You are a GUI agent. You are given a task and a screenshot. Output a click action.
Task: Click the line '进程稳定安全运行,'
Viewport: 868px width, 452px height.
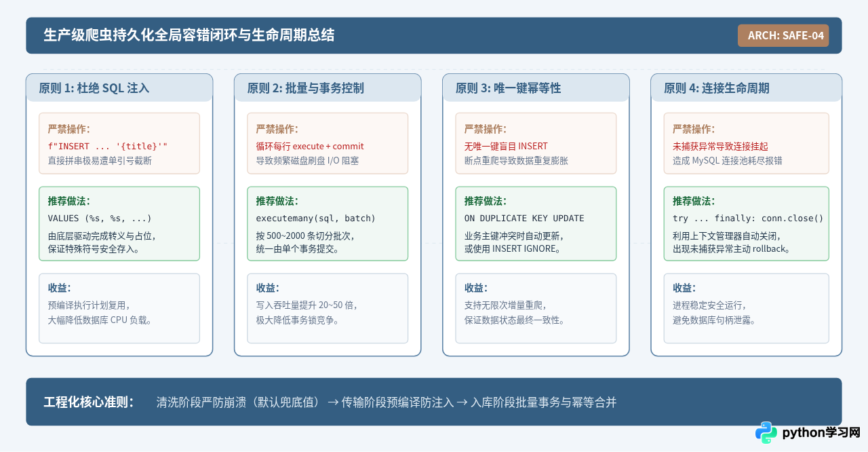(x=709, y=305)
